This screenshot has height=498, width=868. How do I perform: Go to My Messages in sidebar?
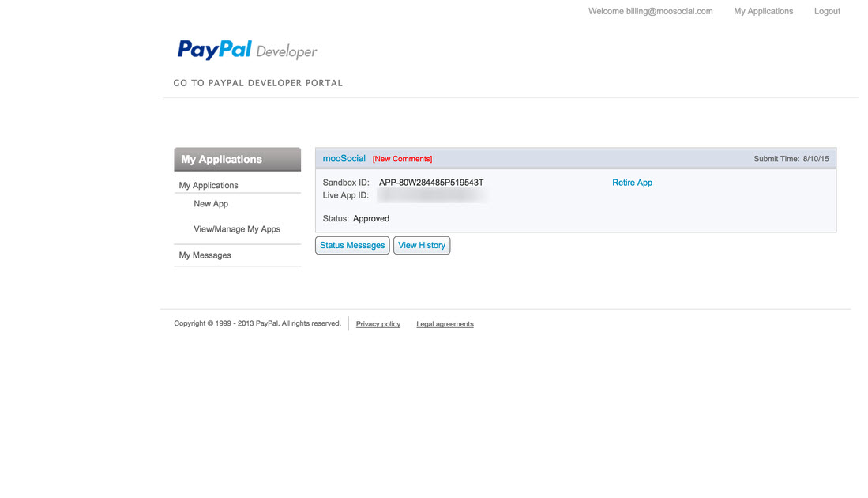click(205, 255)
